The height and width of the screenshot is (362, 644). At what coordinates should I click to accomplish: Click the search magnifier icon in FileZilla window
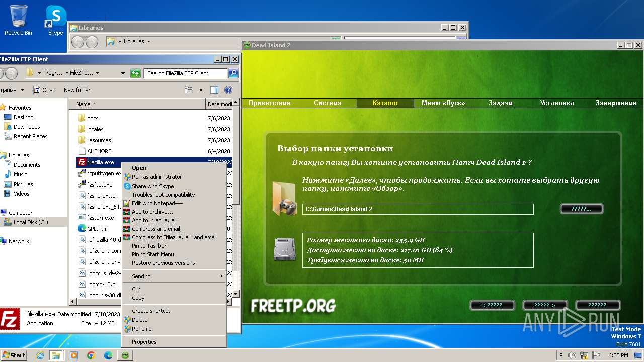point(233,73)
